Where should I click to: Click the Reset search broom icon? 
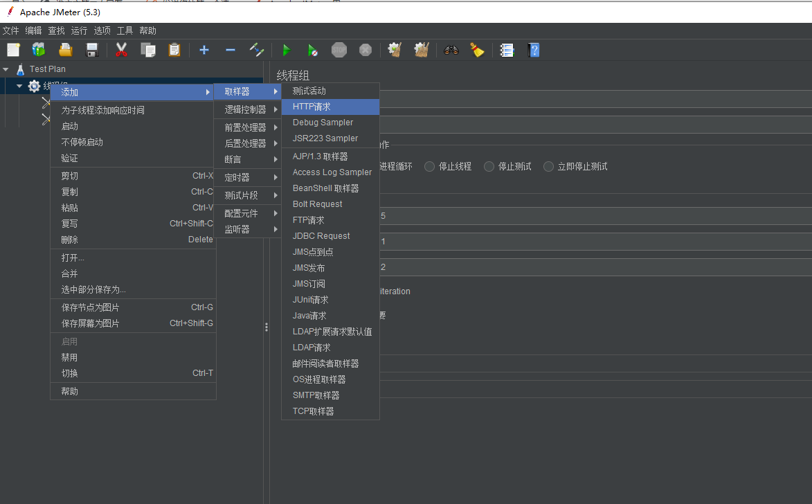(477, 50)
